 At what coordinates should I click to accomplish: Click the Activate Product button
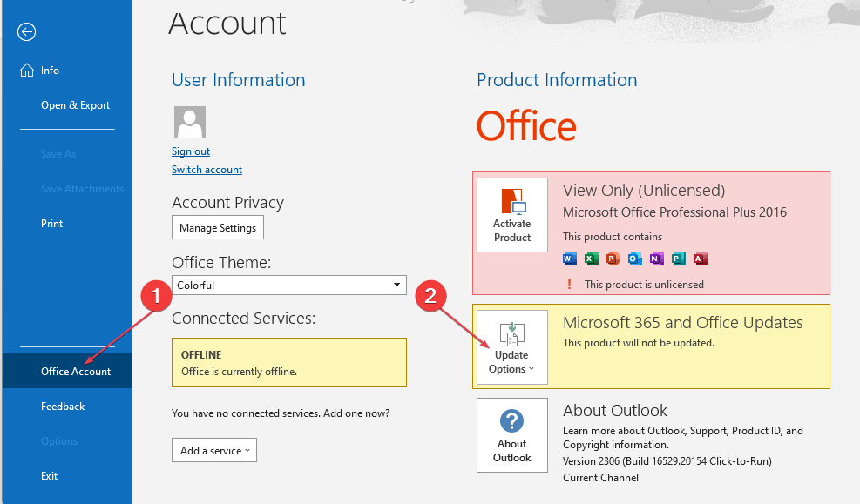point(512,215)
